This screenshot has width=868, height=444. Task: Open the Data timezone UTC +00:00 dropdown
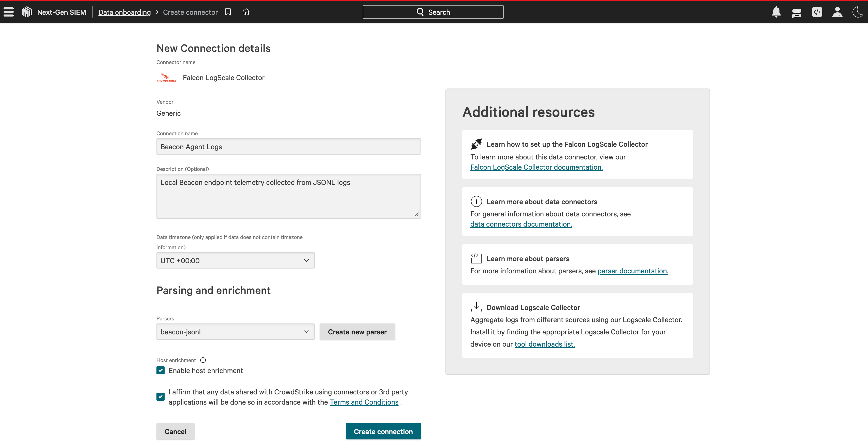point(235,260)
